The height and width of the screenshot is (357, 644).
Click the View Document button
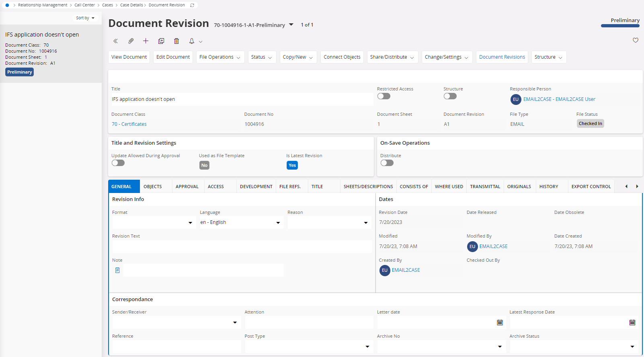129,57
